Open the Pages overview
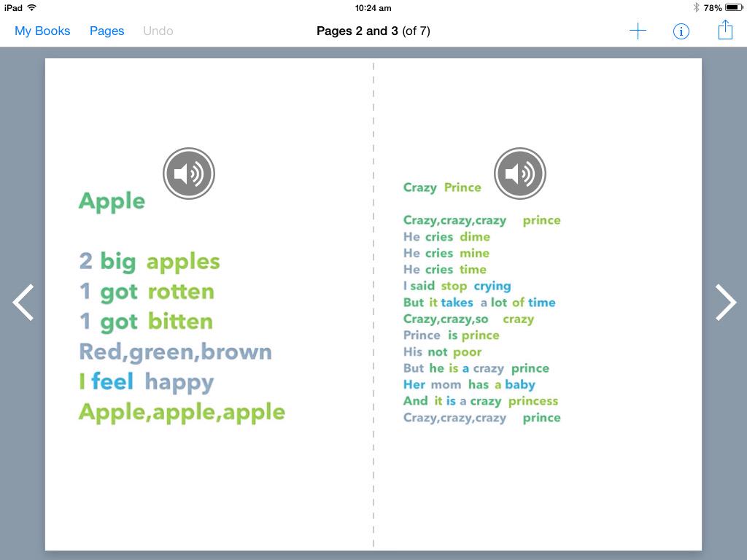Image resolution: width=747 pixels, height=560 pixels. click(107, 31)
